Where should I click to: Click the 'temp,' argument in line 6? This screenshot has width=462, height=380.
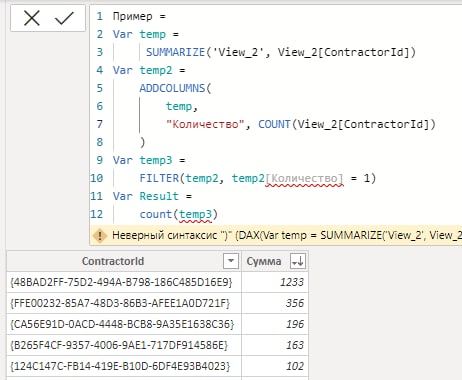pos(182,106)
